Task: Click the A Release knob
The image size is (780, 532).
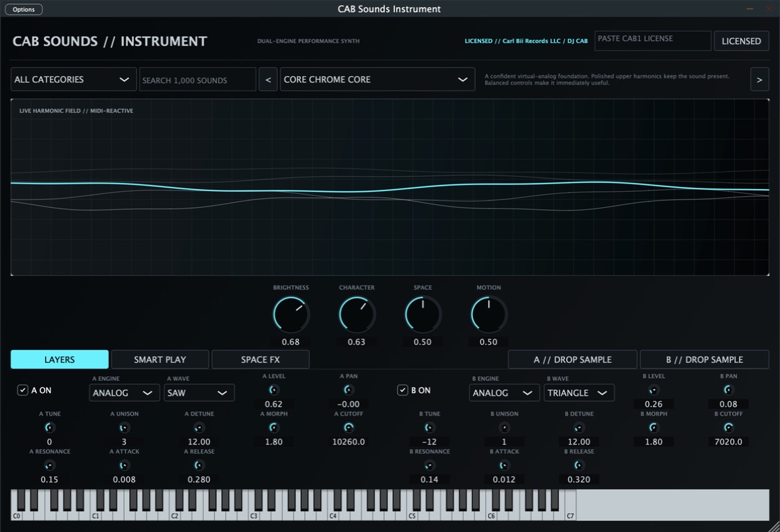Action: click(199, 465)
